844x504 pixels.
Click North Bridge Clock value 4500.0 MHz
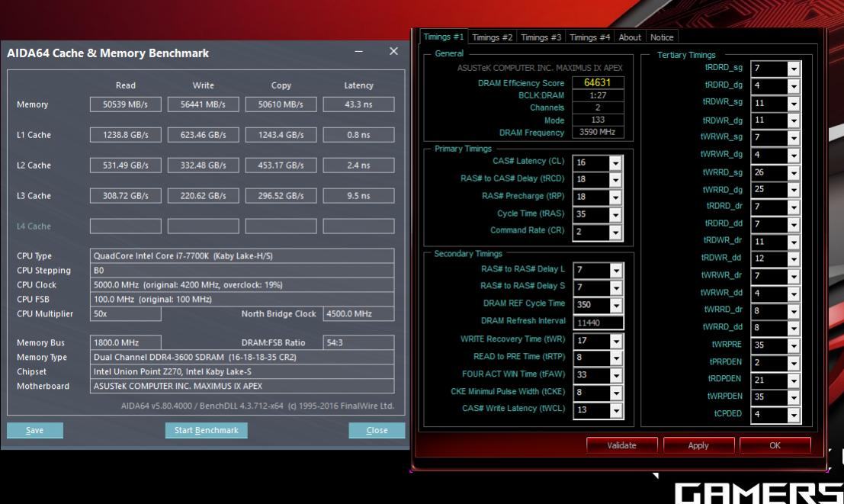358,313
